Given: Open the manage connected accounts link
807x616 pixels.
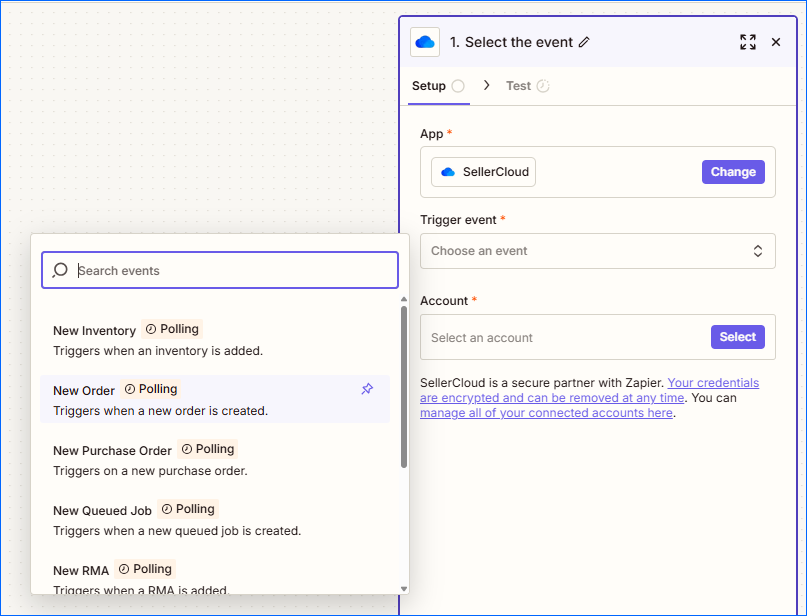Looking at the screenshot, I should [546, 413].
